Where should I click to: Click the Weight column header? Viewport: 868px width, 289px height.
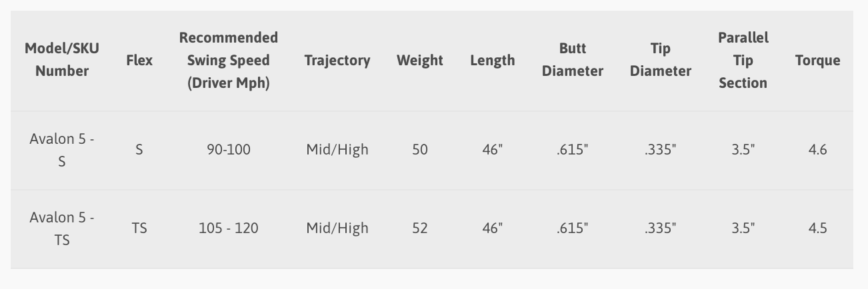420,60
